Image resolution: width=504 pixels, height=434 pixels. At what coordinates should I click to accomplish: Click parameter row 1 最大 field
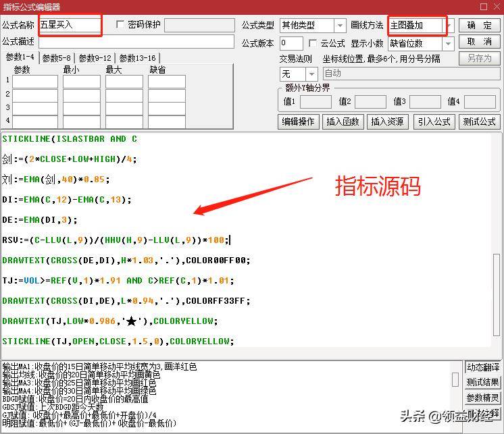[124, 82]
